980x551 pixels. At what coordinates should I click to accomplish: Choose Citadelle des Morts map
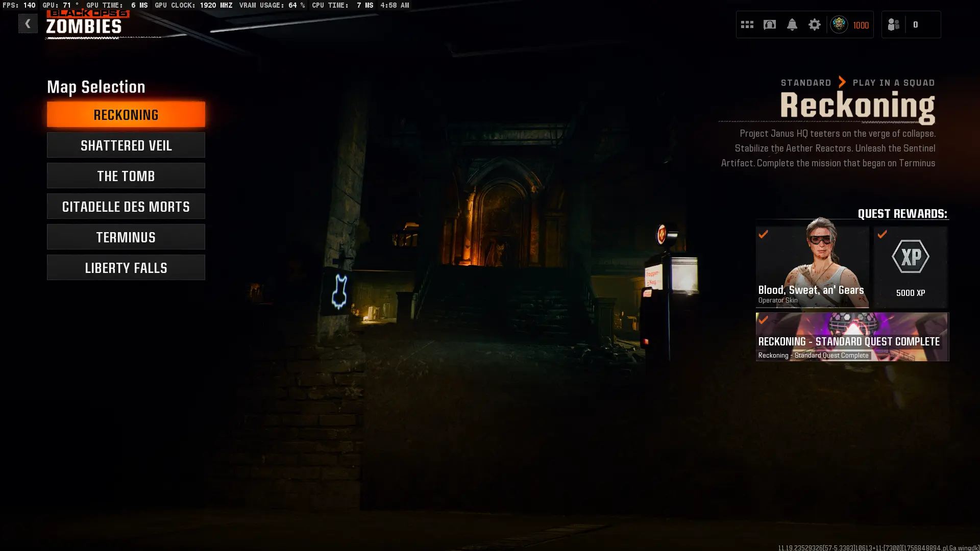[x=126, y=207]
